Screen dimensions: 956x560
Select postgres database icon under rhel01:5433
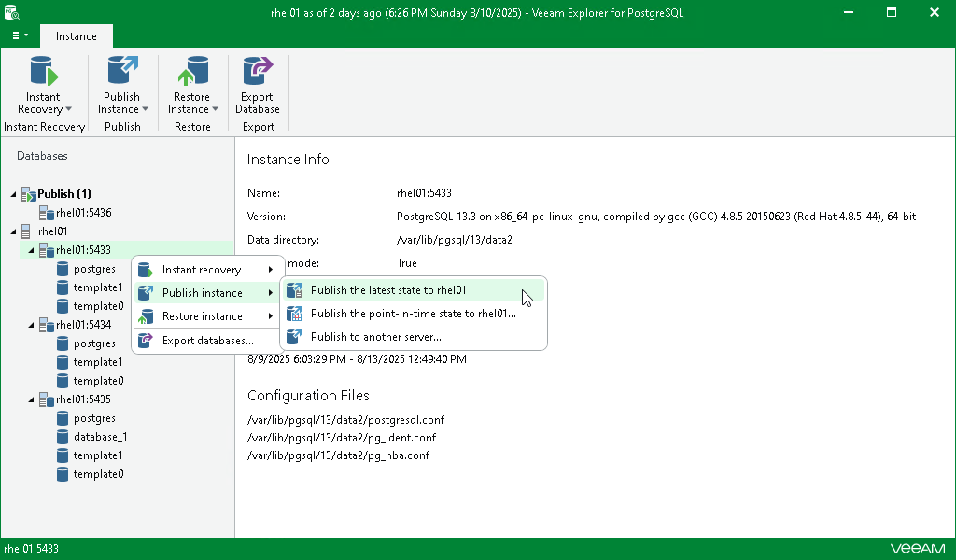63,269
